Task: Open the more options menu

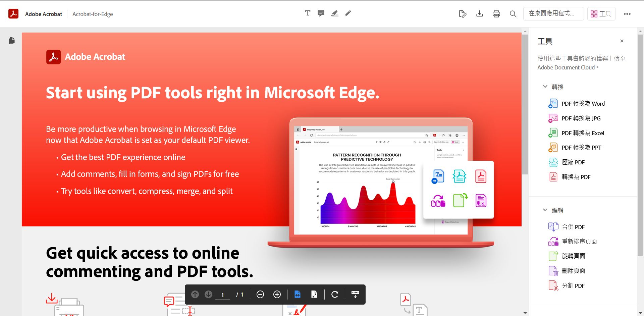Action: (627, 14)
